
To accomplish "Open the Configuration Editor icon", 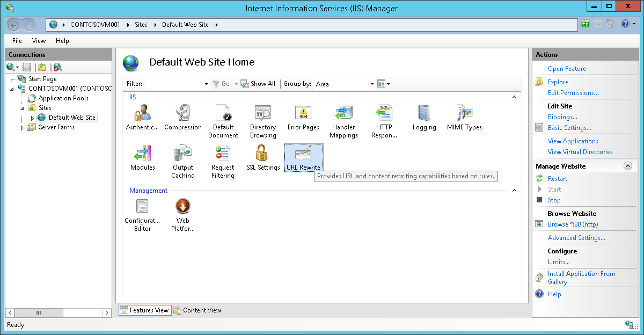I will click(x=142, y=215).
